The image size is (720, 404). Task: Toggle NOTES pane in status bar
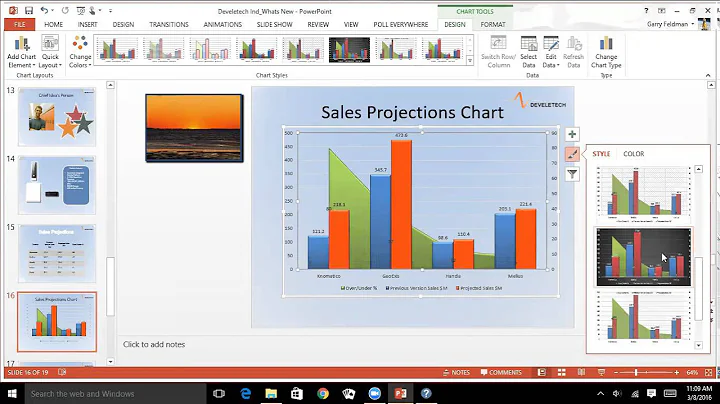(x=456, y=372)
